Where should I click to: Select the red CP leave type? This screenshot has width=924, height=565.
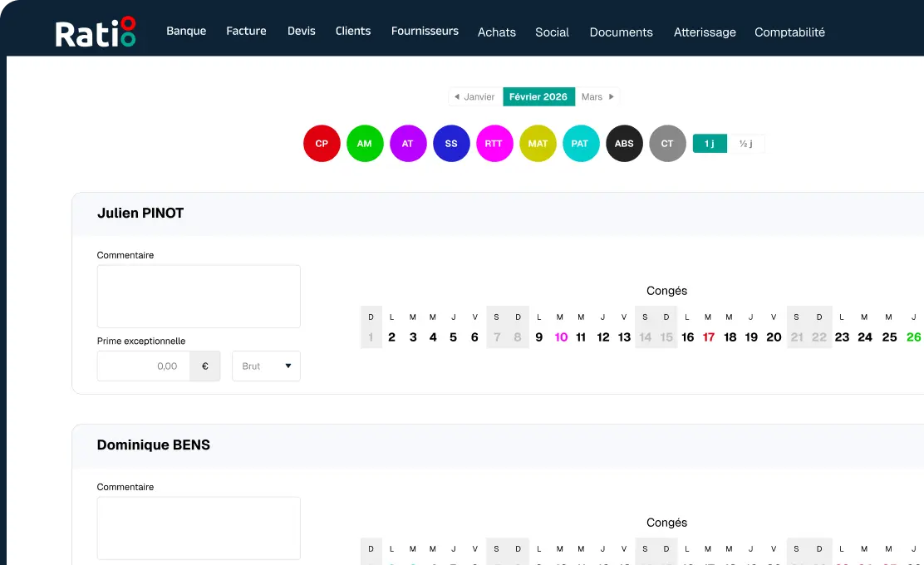pyautogui.click(x=322, y=143)
